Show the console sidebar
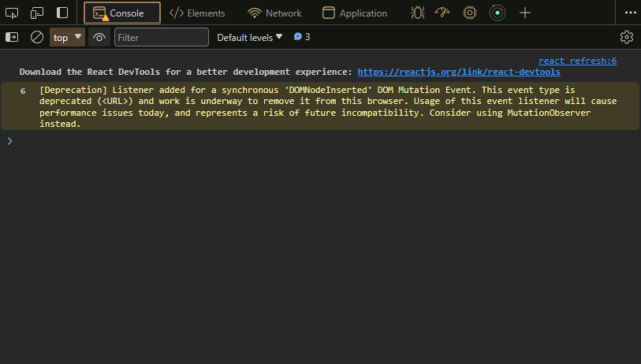 point(12,37)
